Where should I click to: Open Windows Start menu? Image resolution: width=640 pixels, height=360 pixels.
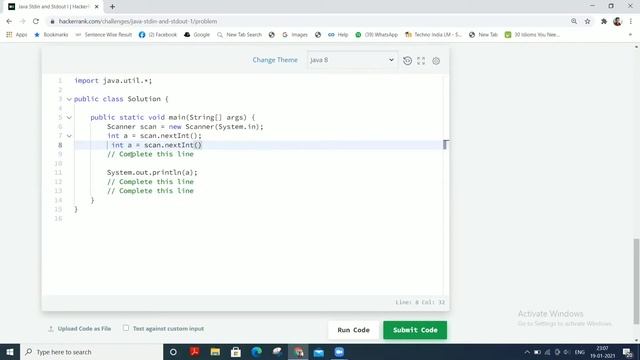coord(10,352)
